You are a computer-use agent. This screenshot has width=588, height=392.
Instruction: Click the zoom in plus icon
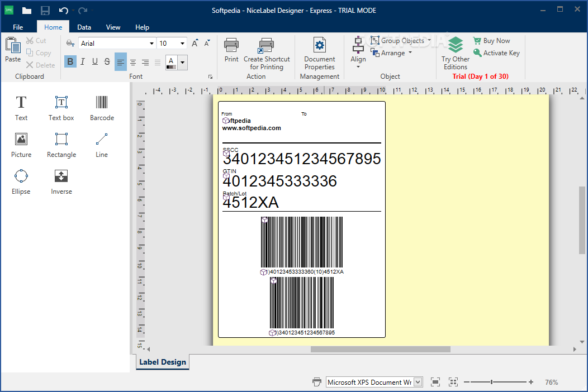click(531, 382)
